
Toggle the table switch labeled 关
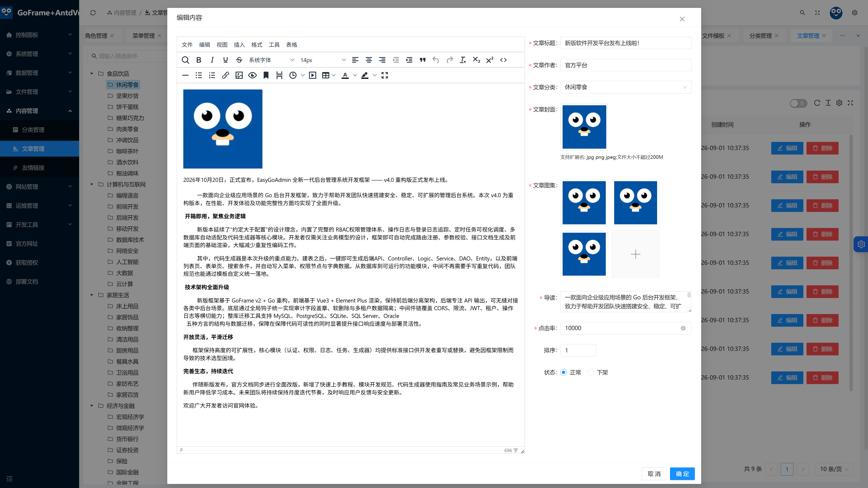click(x=798, y=103)
